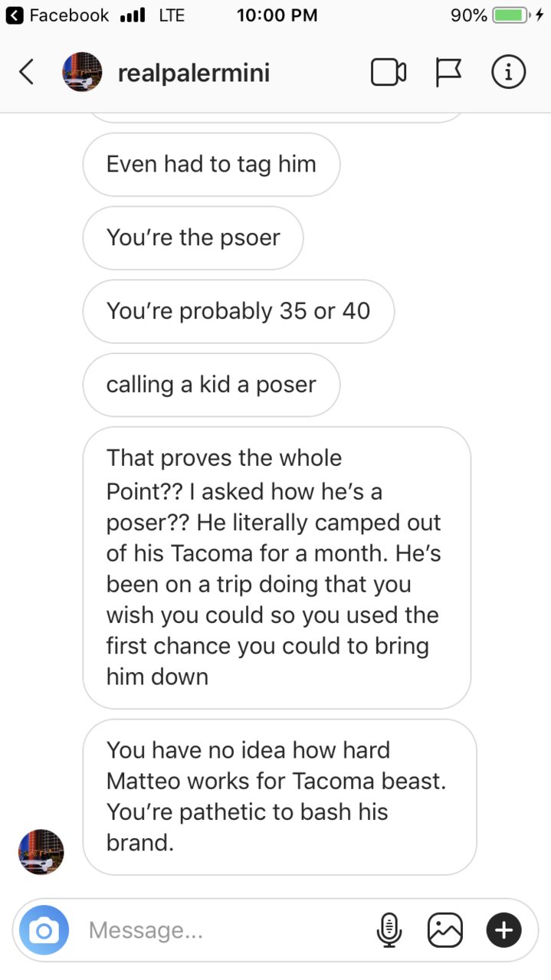Tap the battery indicator in status bar

[x=511, y=15]
